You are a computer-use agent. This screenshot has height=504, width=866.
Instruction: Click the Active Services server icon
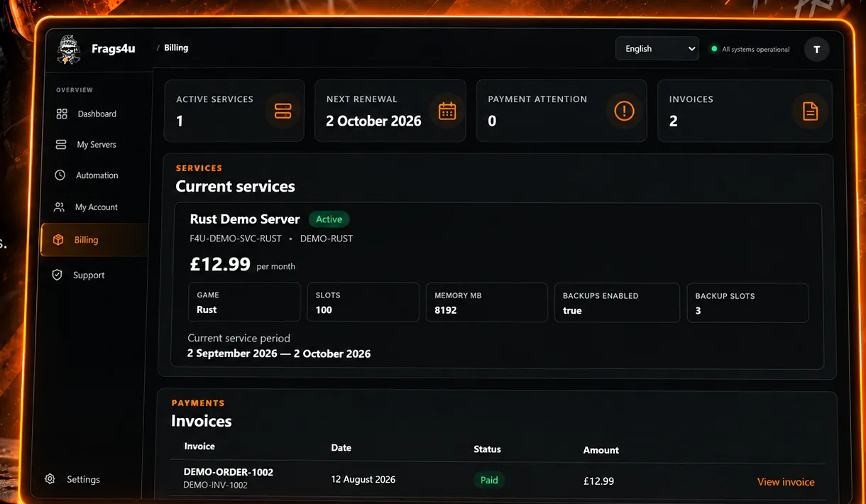[x=283, y=111]
